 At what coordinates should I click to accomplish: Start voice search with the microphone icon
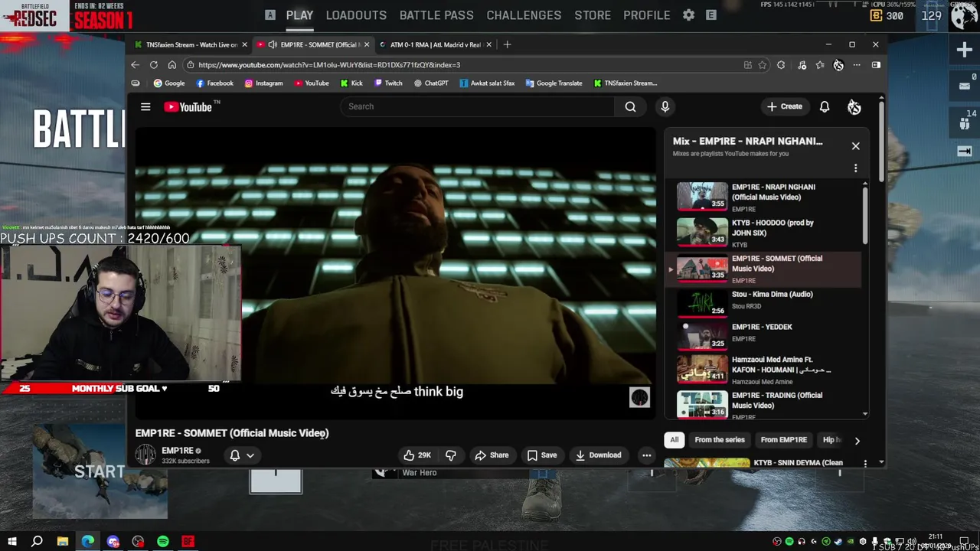click(665, 106)
